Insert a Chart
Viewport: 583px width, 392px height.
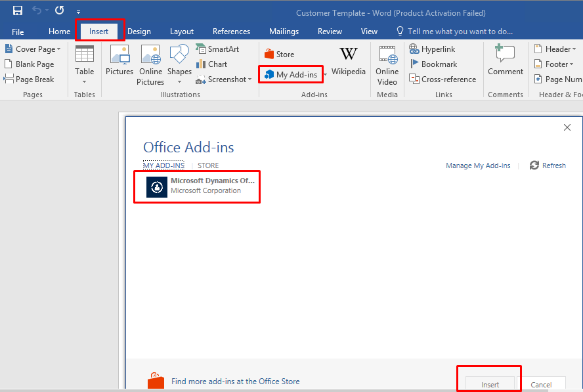[x=211, y=64]
